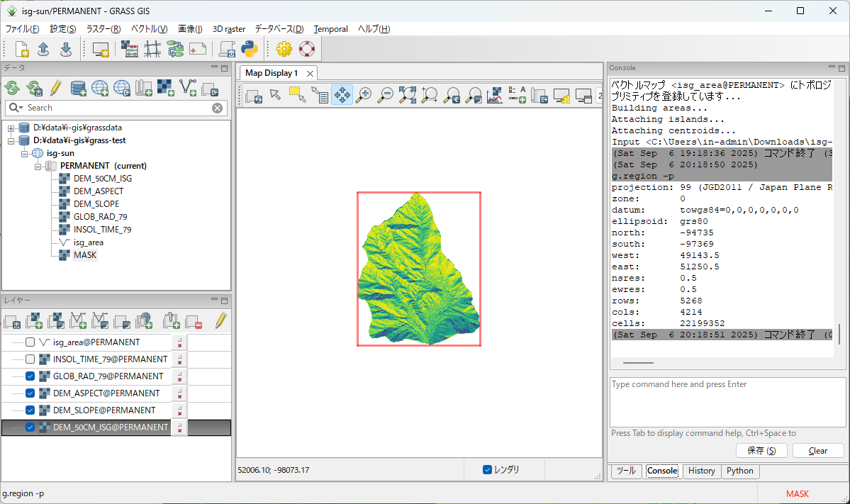Activate Zoom in magnifier tool
Image resolution: width=850 pixels, height=504 pixels.
[364, 95]
